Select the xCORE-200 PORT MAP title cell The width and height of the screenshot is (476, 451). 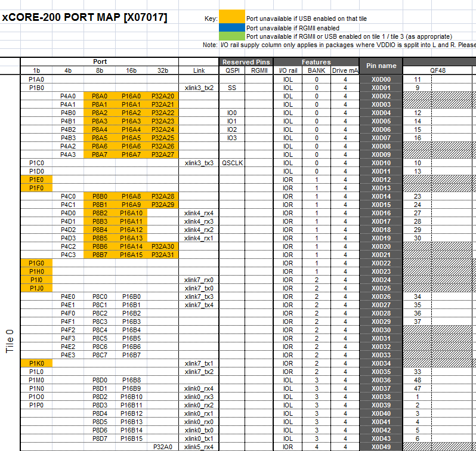(x=85, y=17)
